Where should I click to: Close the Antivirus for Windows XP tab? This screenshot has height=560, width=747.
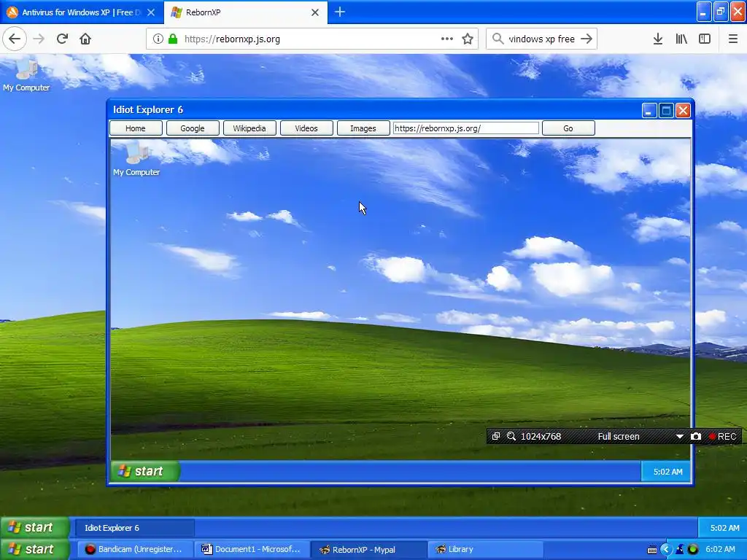[151, 12]
